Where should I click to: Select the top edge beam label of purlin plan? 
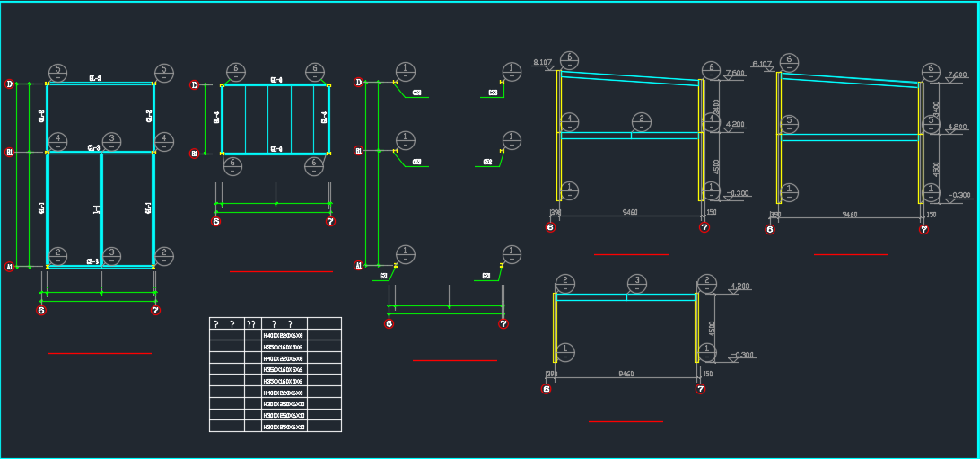pyautogui.click(x=276, y=79)
